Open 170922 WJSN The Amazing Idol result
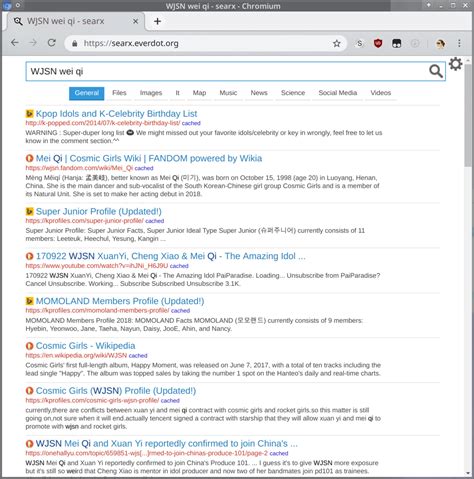Image resolution: width=474 pixels, height=479 pixels. point(171,256)
